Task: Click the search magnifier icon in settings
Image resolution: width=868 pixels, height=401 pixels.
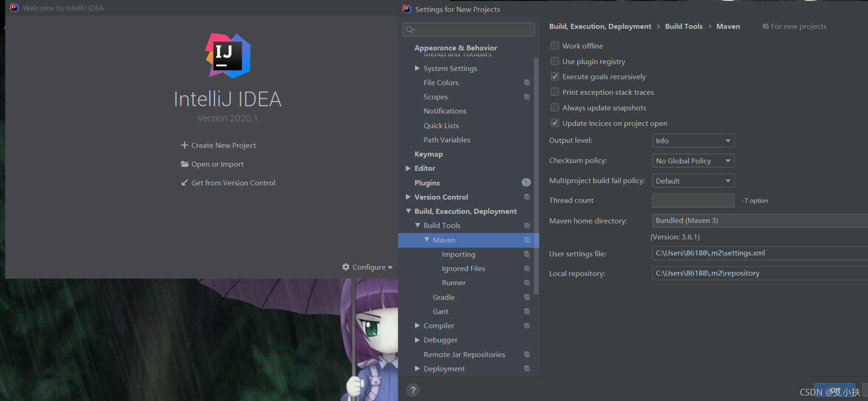Action: click(410, 30)
